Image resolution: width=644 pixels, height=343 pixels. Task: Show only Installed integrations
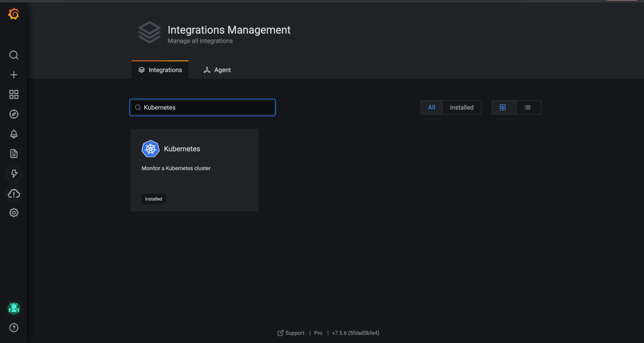click(x=461, y=107)
